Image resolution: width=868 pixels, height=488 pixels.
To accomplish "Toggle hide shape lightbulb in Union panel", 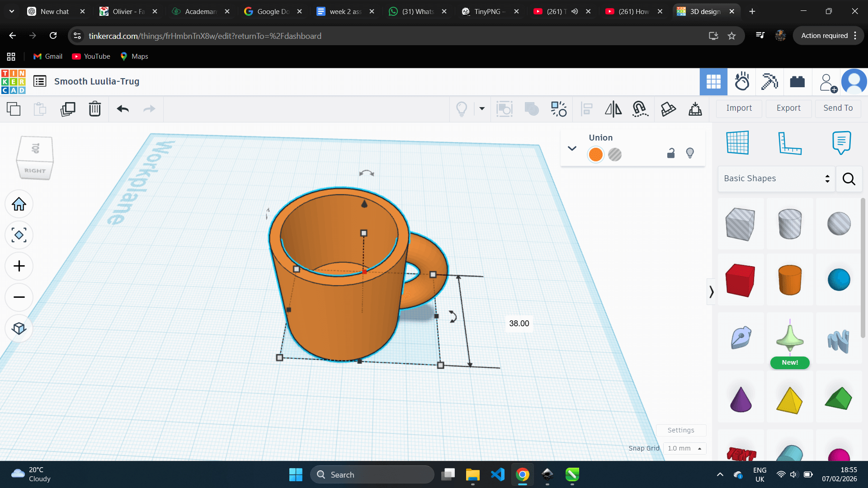I will coord(690,153).
